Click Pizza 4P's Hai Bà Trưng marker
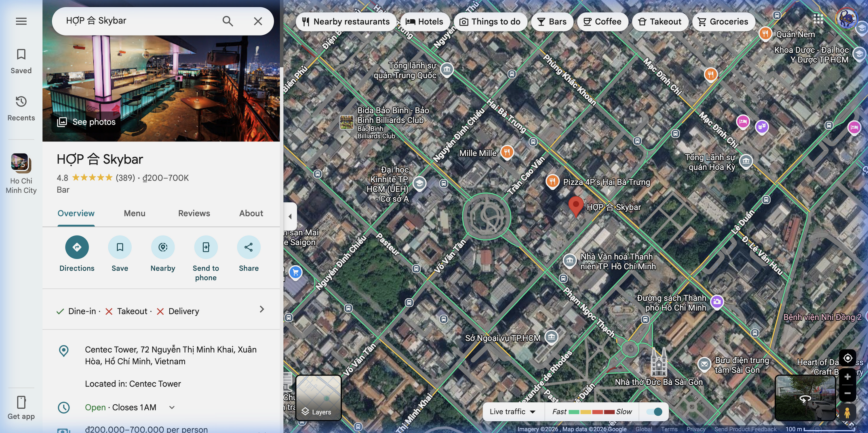This screenshot has width=868, height=433. click(552, 182)
